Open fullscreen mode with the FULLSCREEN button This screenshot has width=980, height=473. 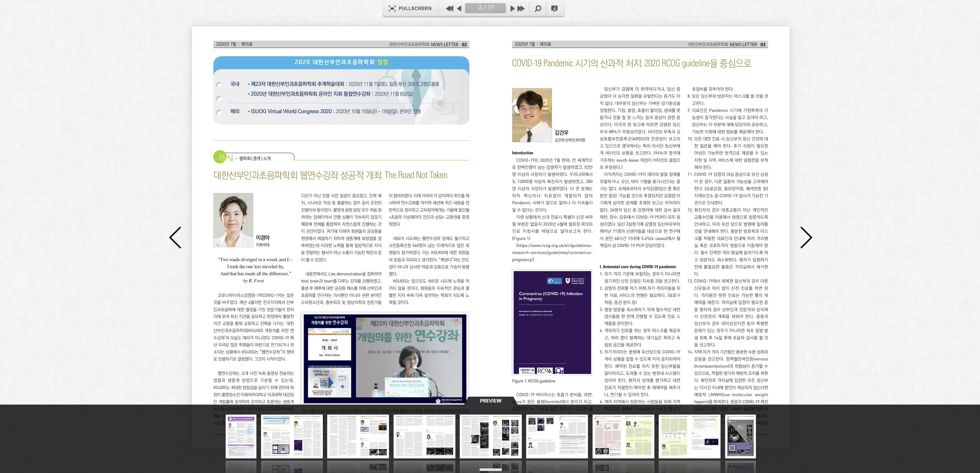[410, 8]
